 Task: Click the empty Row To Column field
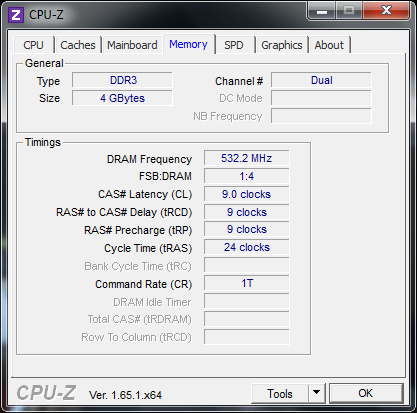[247, 337]
